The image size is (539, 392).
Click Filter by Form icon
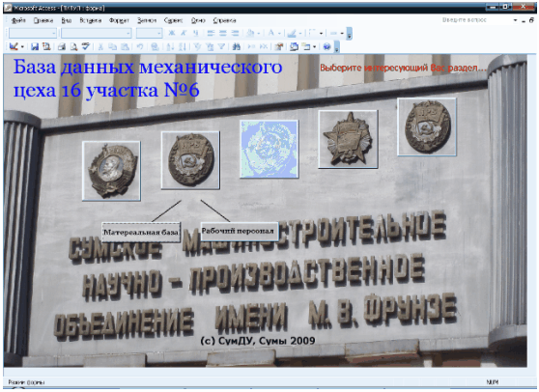coord(210,46)
